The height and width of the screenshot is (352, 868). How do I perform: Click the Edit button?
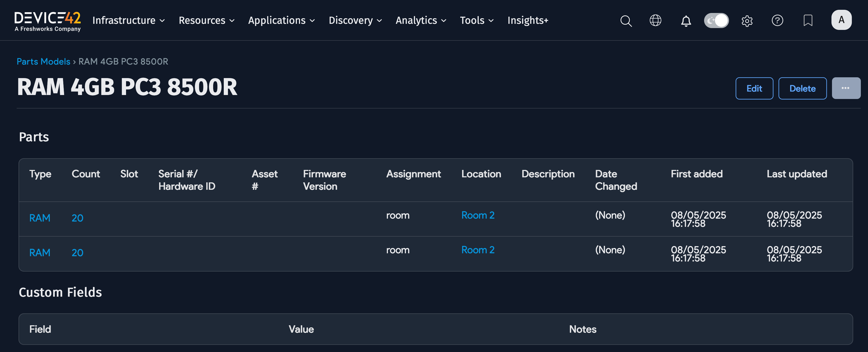coord(754,88)
